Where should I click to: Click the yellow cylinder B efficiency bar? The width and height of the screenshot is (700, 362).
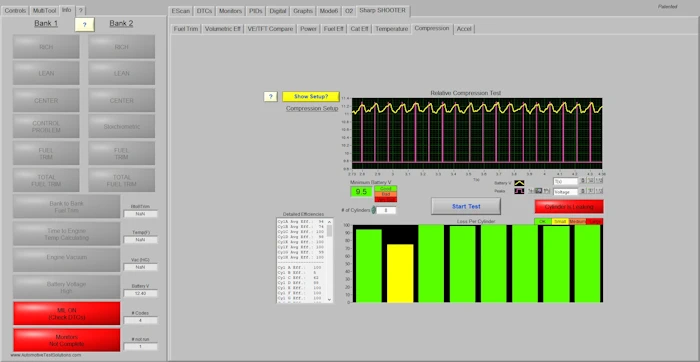(400, 273)
